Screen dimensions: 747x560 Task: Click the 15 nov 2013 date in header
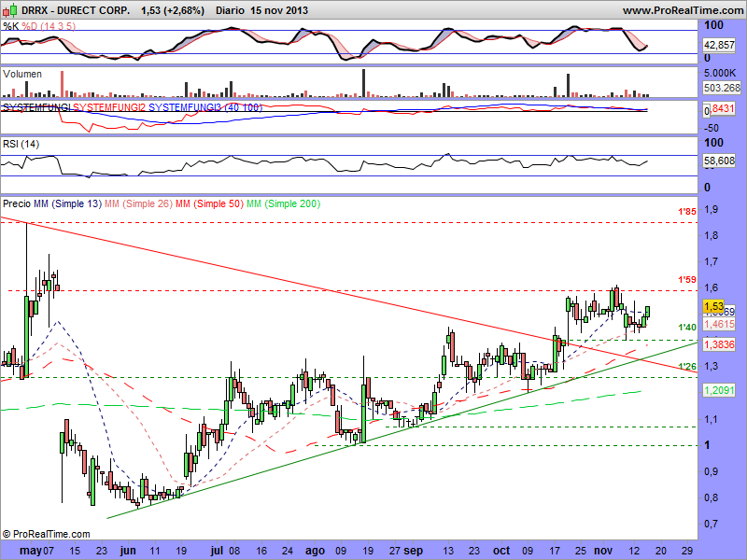click(x=278, y=10)
